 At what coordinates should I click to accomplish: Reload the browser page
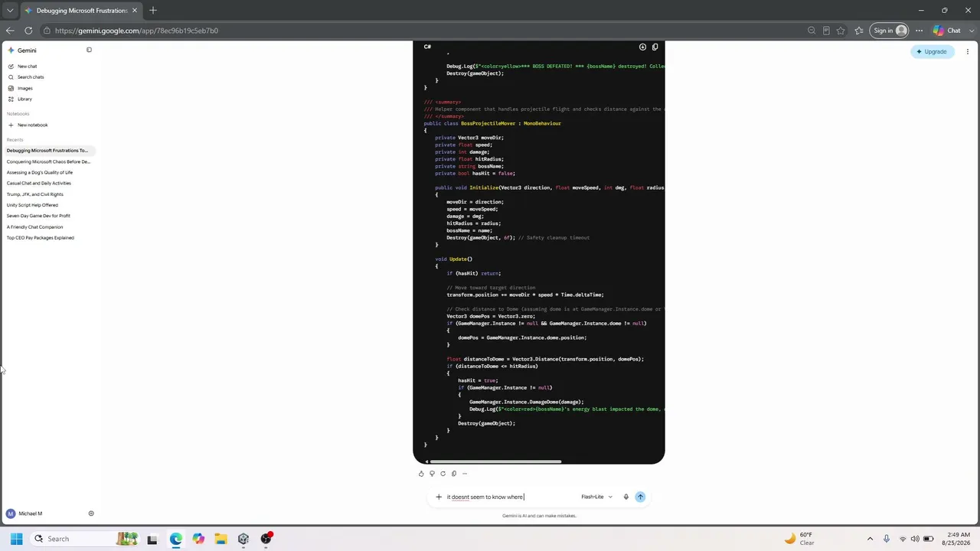(28, 31)
